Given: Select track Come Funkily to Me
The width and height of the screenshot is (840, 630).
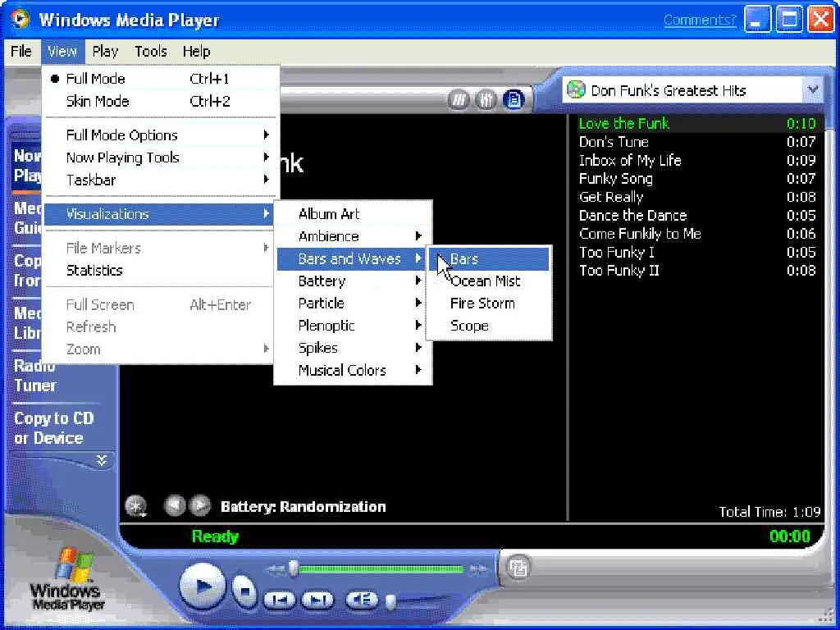Looking at the screenshot, I should tap(696, 234).
